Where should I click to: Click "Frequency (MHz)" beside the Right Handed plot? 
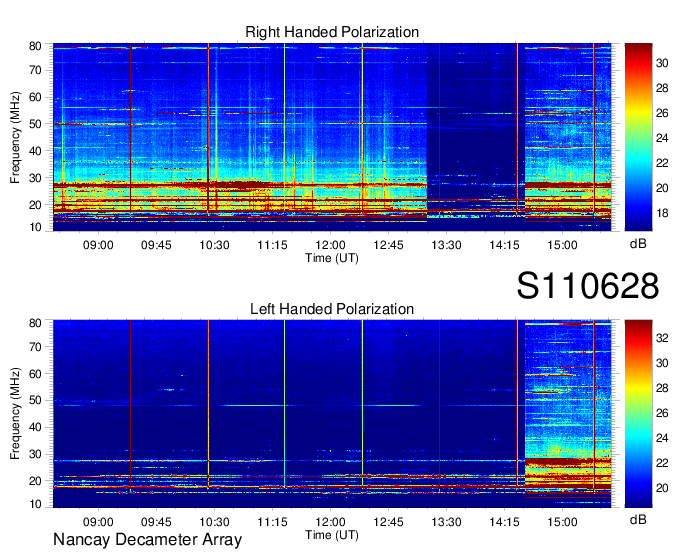(15, 137)
